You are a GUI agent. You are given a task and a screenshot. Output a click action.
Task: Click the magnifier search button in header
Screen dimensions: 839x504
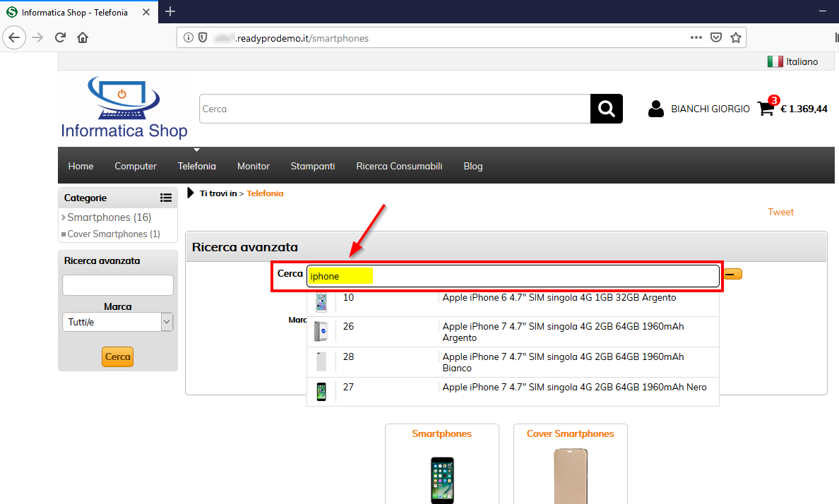click(x=606, y=109)
